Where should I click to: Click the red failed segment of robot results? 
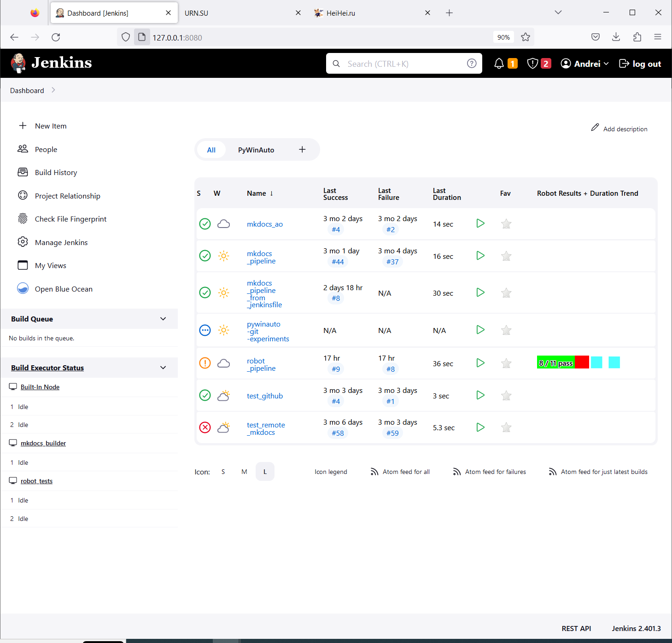click(582, 362)
